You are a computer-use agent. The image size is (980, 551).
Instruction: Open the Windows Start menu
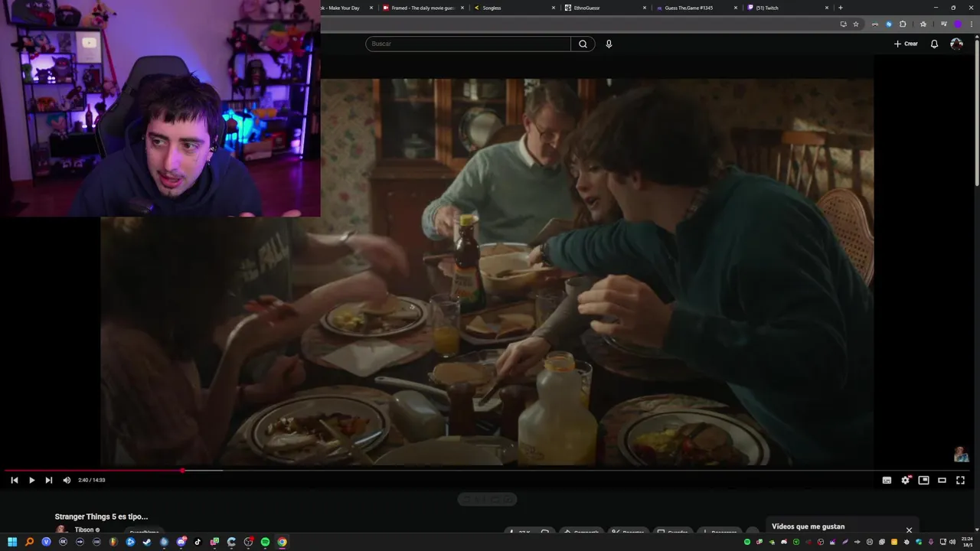pyautogui.click(x=12, y=542)
